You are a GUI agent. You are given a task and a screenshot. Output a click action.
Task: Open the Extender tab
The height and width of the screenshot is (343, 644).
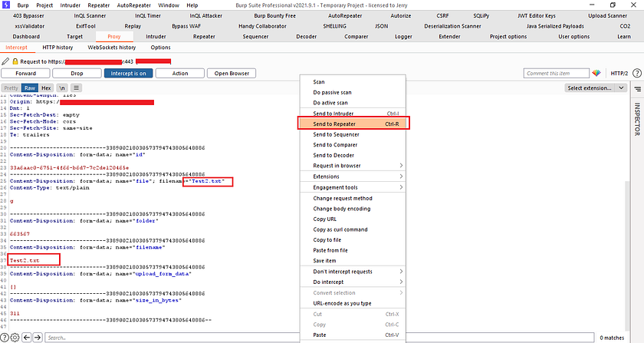450,37
